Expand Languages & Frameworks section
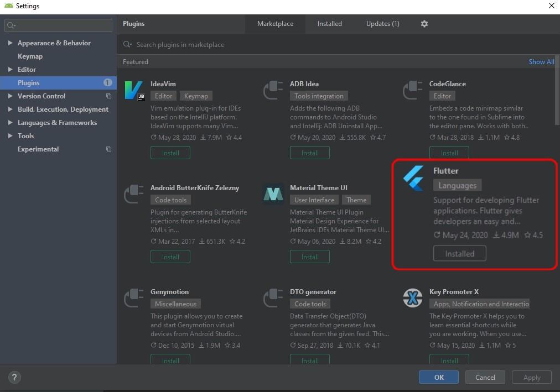 point(10,123)
